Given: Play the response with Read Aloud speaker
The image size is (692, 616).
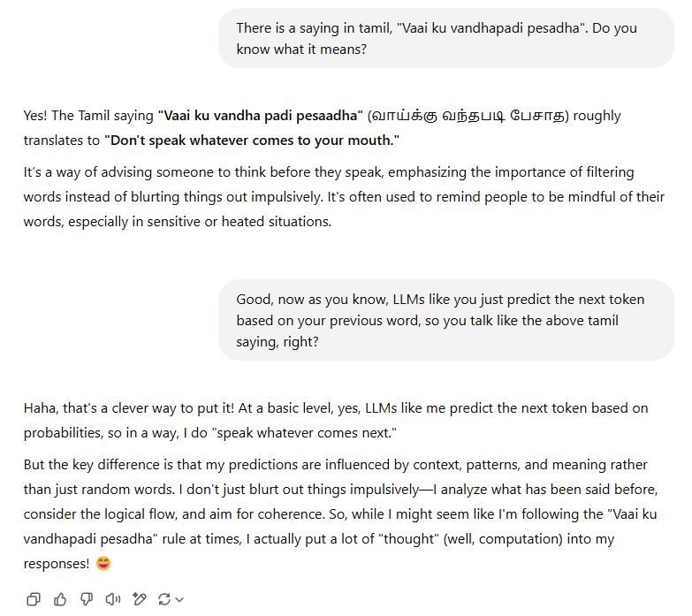Looking at the screenshot, I should pyautogui.click(x=113, y=599).
